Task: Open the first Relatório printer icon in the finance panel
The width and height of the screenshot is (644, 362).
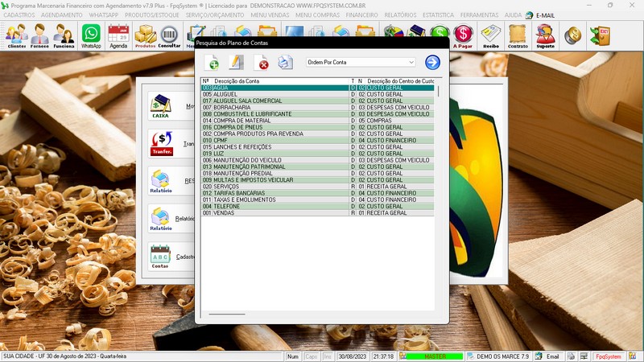Action: coord(160,181)
